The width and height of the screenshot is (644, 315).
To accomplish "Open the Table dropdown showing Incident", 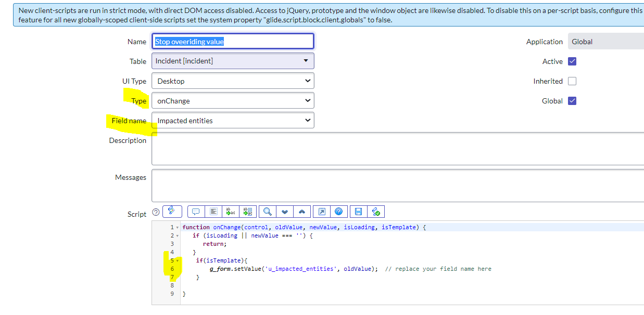I will pos(233,61).
